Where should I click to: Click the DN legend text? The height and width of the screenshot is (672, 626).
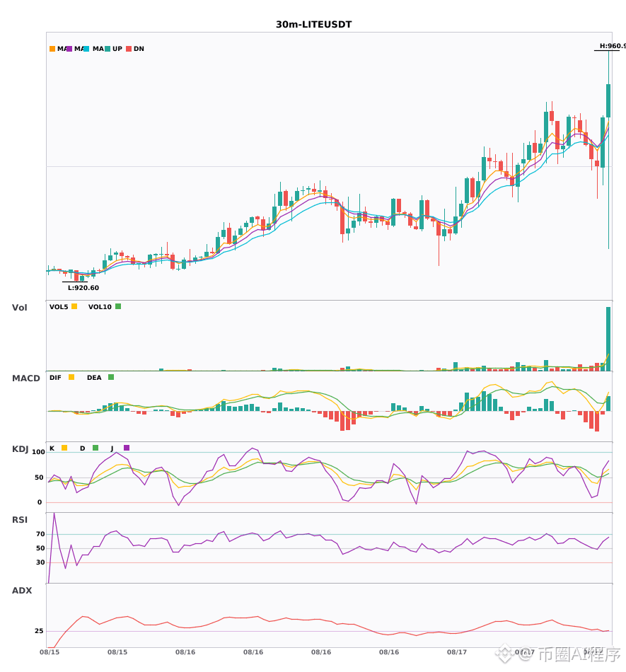click(139, 49)
